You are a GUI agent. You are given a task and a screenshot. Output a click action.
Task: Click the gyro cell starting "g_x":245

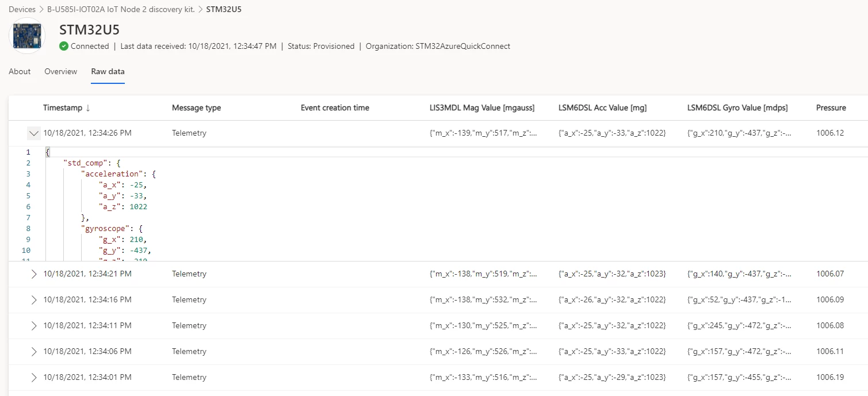pos(739,326)
